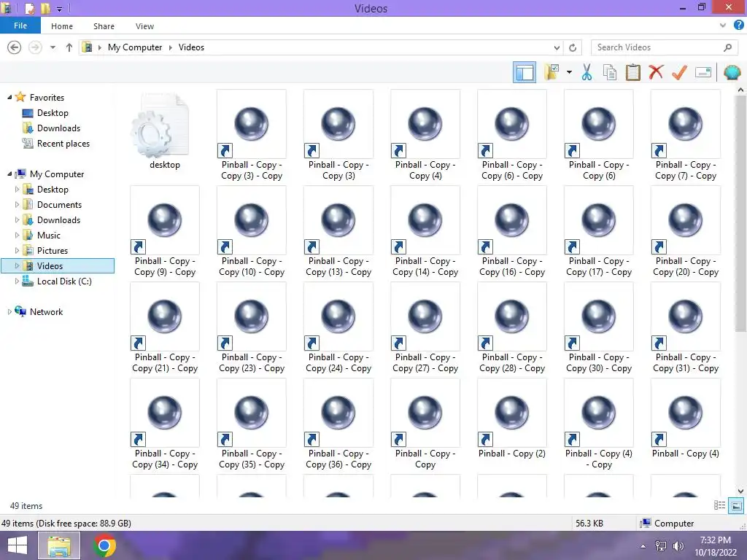
Task: Switch to the View ribbon tab
Action: [x=144, y=26]
